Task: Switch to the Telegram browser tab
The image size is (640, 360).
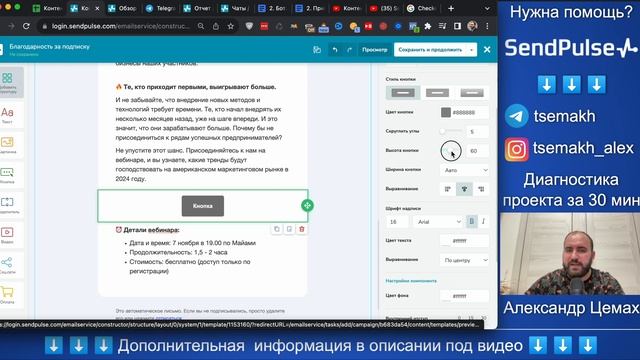Action: coord(161,8)
